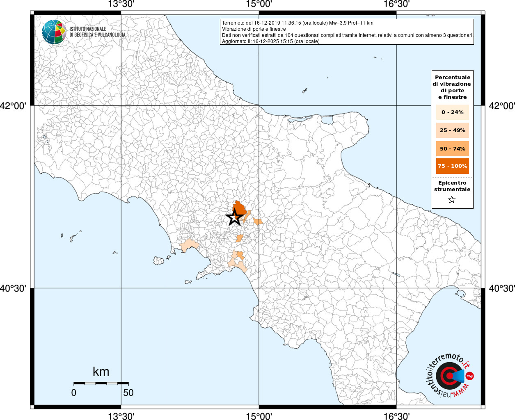
Task: Click the 'Epicentro strumentale' legend label
Action: [452, 186]
